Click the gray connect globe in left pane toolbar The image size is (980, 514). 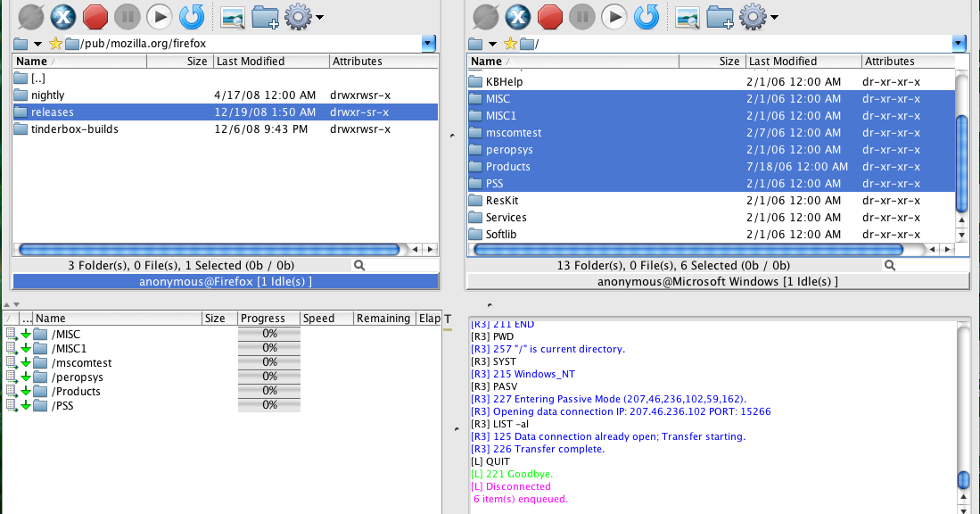click(30, 17)
